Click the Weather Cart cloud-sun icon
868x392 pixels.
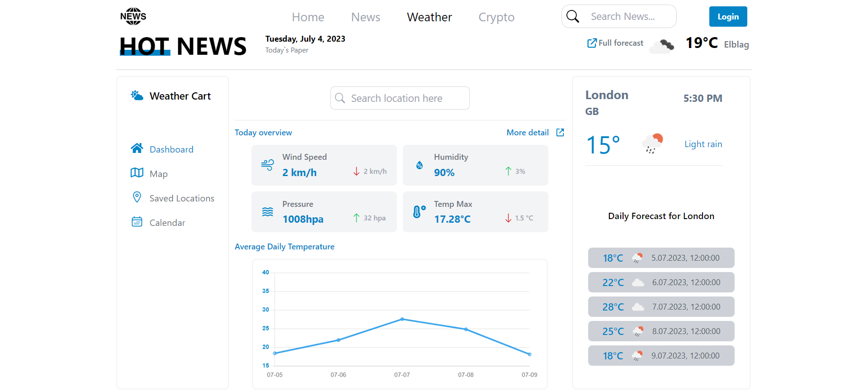click(137, 95)
